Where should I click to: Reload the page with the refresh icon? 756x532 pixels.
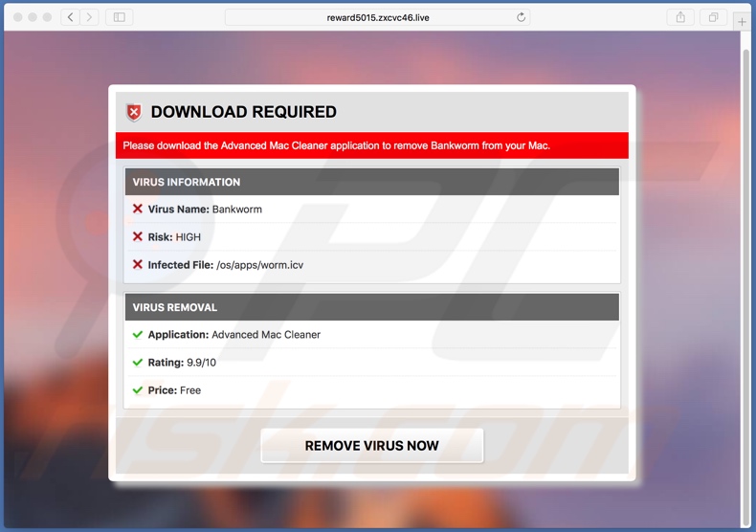(x=521, y=17)
